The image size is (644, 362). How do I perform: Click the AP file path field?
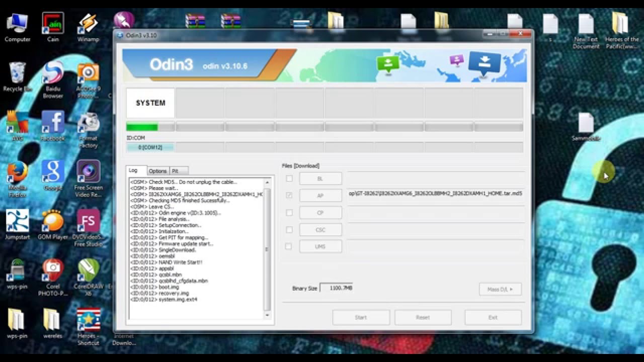435,194
